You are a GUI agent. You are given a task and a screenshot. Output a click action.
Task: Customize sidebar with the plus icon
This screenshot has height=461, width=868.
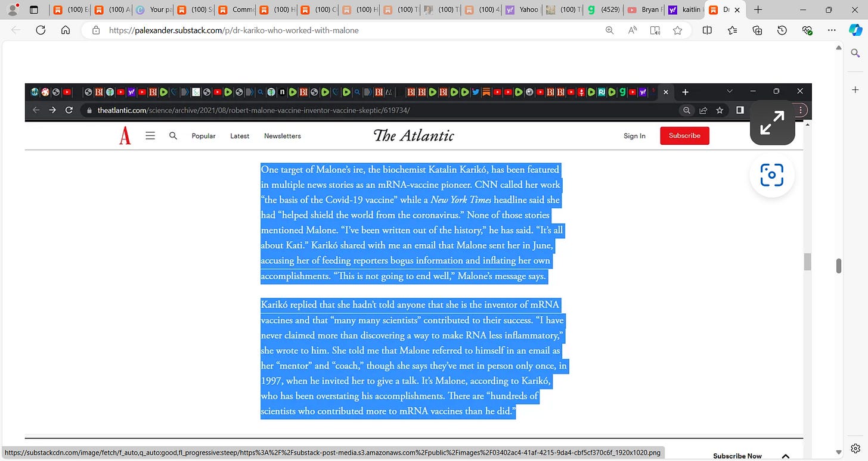(855, 90)
